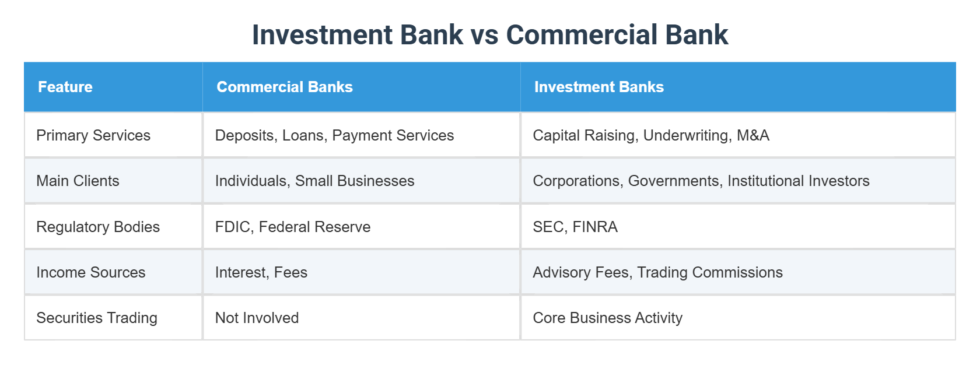This screenshot has height=365, width=980.
Task: Click the Interest, Fees cell
Action: [x=361, y=272]
